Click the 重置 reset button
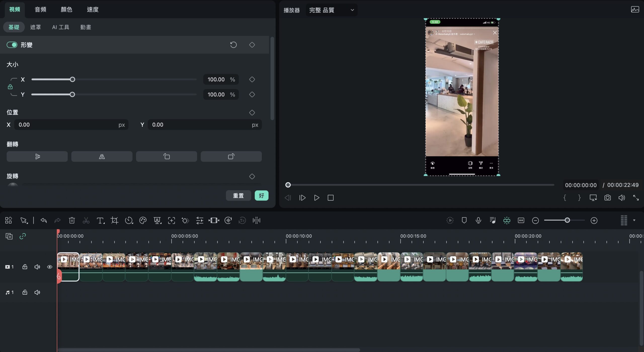 pos(238,196)
